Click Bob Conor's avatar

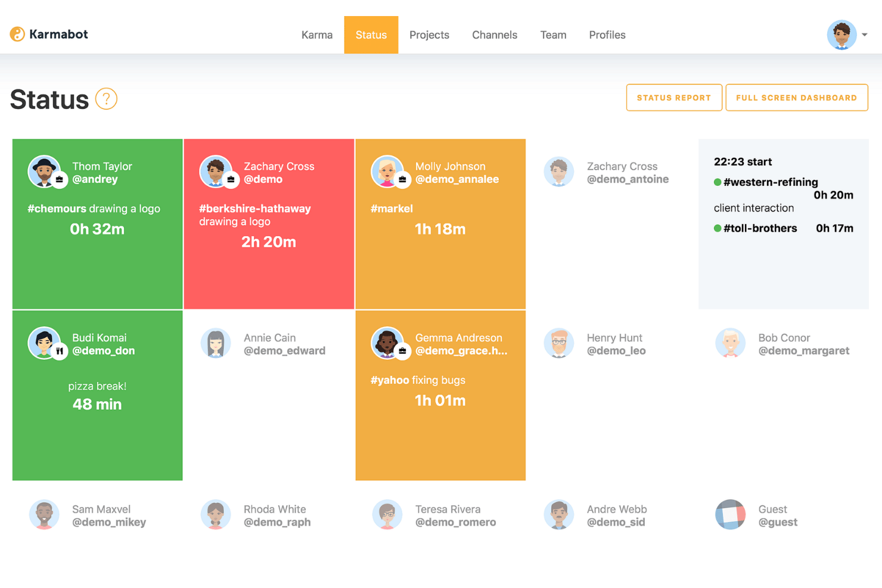pos(731,344)
